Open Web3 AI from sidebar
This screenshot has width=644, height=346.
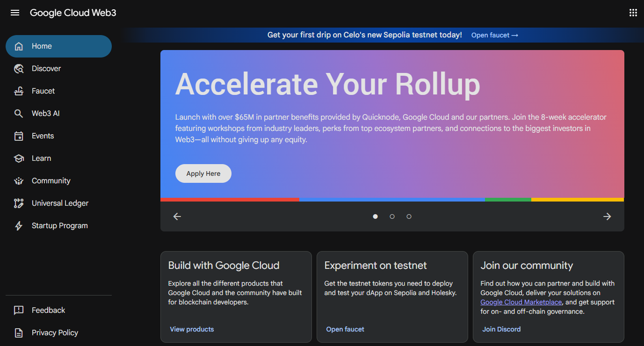58,114
